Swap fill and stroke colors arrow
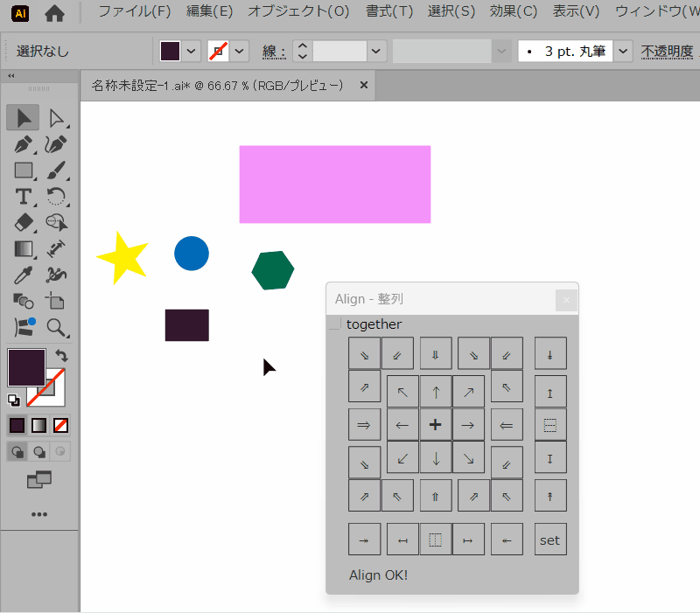 pyautogui.click(x=61, y=356)
